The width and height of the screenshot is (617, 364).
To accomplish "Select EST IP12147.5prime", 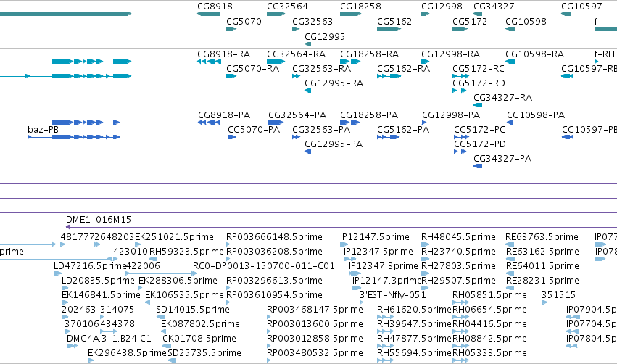I will [375, 237].
